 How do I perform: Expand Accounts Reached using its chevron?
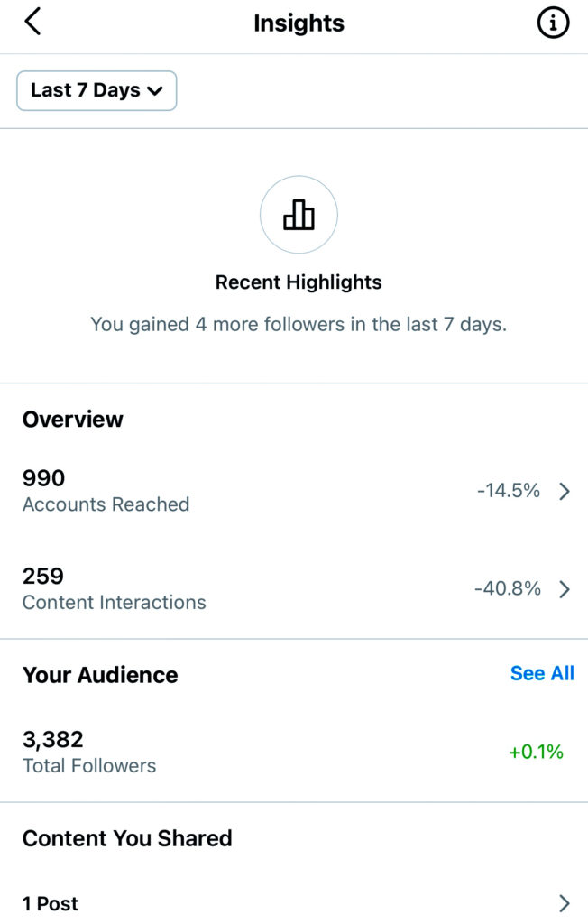click(565, 491)
